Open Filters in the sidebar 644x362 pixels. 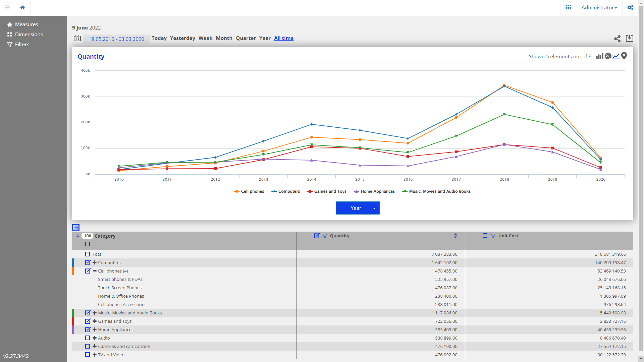(x=22, y=45)
